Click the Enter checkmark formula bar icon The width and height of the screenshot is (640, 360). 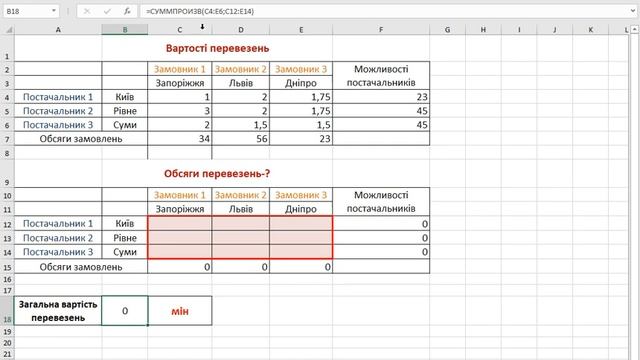click(x=107, y=11)
